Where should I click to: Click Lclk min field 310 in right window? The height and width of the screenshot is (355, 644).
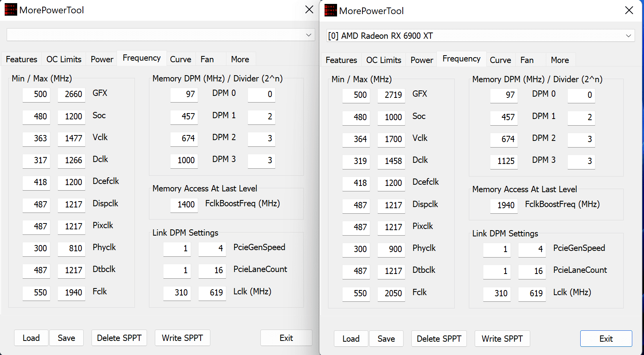click(497, 294)
